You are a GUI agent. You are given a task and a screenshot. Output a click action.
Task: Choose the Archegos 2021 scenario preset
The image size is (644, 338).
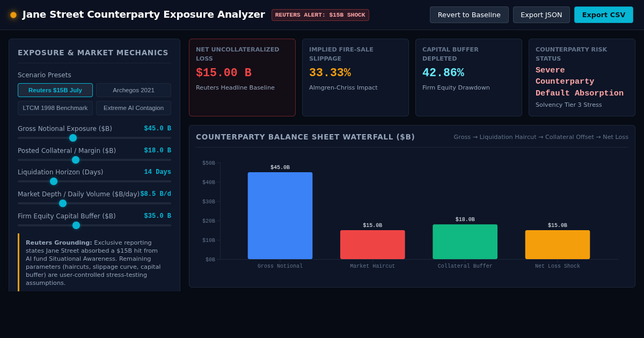coord(134,90)
